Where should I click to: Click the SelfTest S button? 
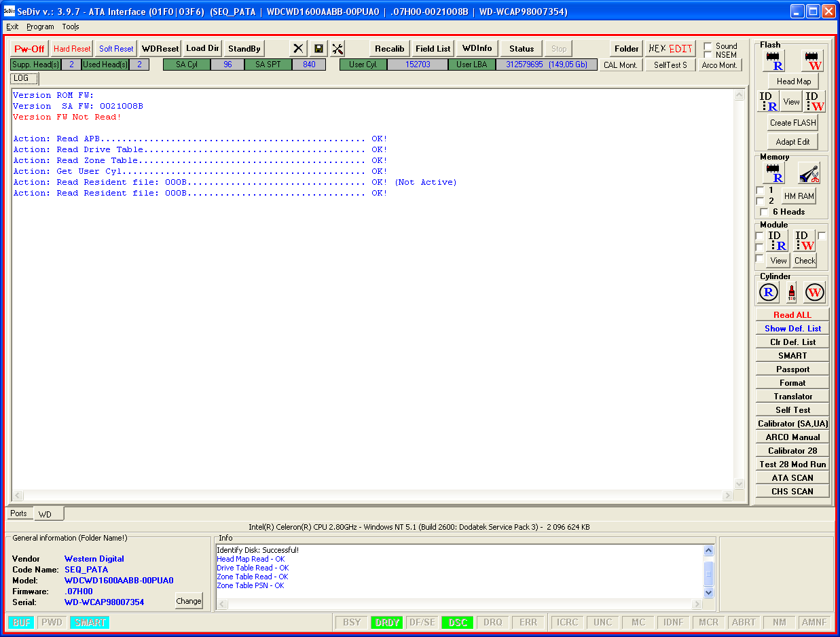(670, 65)
